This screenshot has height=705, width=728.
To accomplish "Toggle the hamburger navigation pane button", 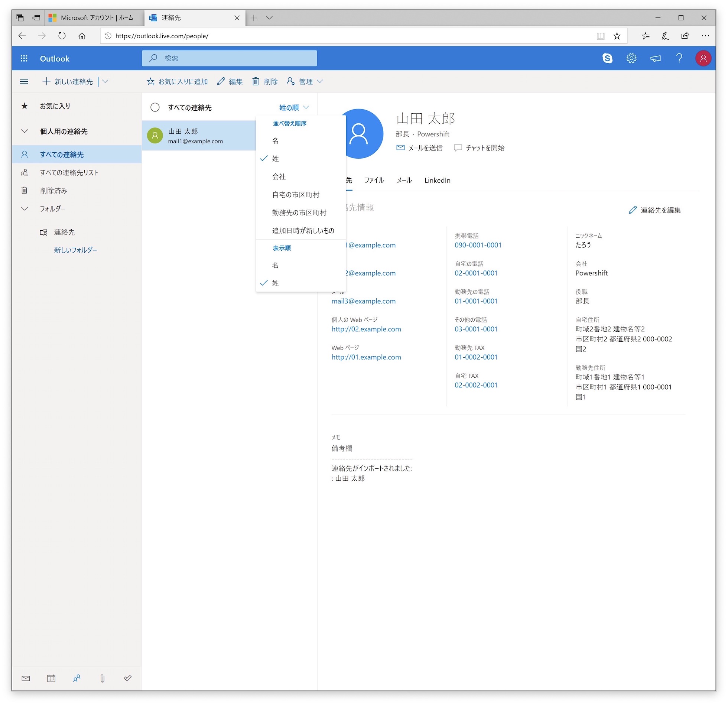I will pos(24,81).
